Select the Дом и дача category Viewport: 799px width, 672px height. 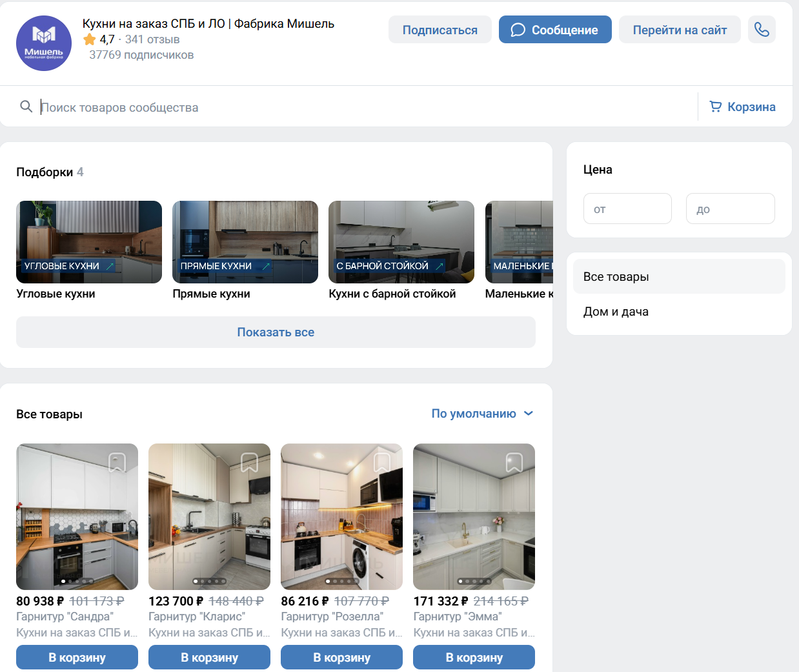pyautogui.click(x=679, y=312)
